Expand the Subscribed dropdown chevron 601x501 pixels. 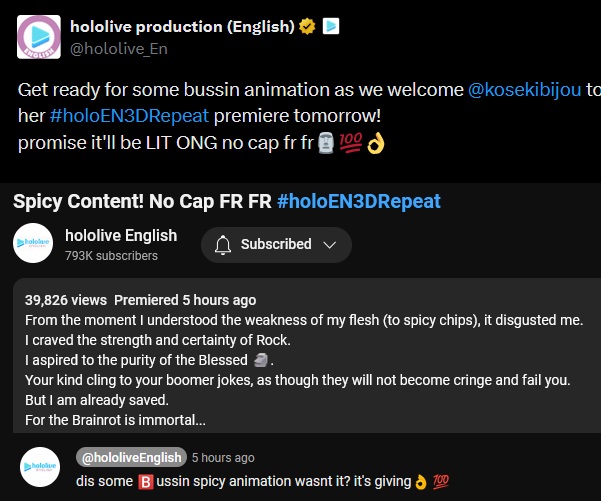click(x=330, y=245)
